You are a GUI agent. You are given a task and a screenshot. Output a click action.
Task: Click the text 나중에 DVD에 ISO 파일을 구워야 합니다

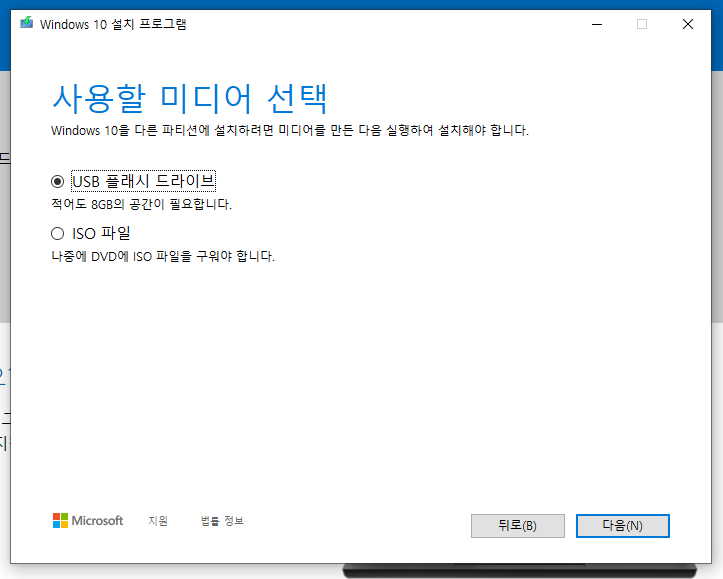pos(163,256)
